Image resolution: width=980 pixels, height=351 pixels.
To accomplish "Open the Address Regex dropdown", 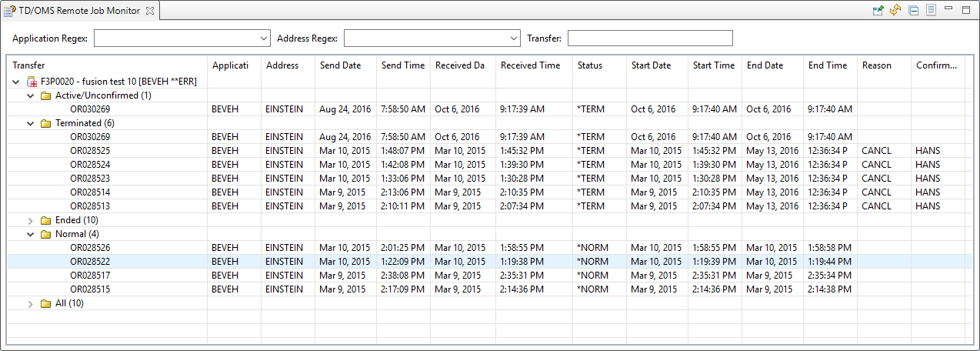I will pyautogui.click(x=514, y=38).
